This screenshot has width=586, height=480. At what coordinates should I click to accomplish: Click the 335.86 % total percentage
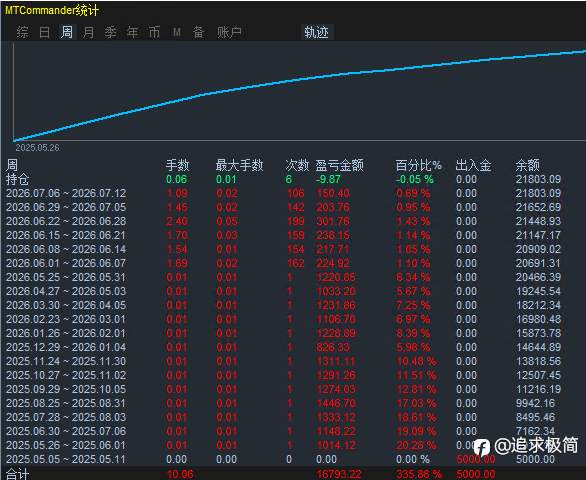[x=419, y=474]
